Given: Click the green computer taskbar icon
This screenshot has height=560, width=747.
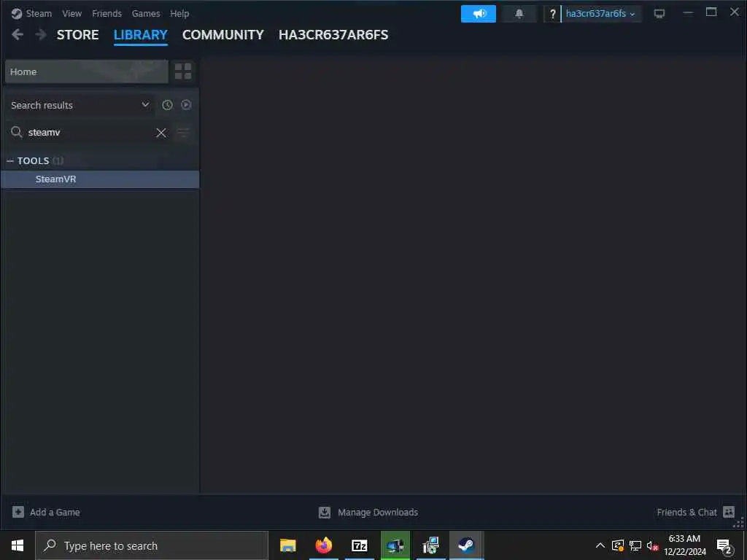Looking at the screenshot, I should (395, 545).
